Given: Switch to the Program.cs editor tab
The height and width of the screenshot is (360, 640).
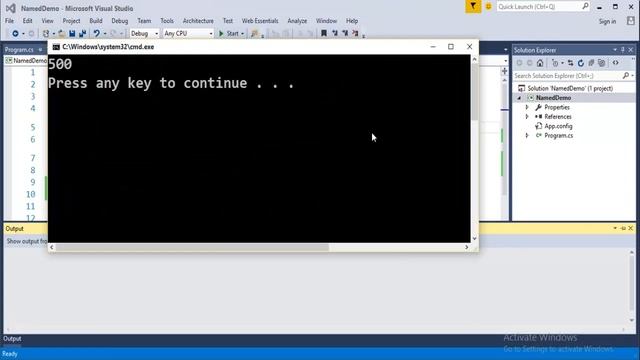Looking at the screenshot, I should [x=19, y=50].
